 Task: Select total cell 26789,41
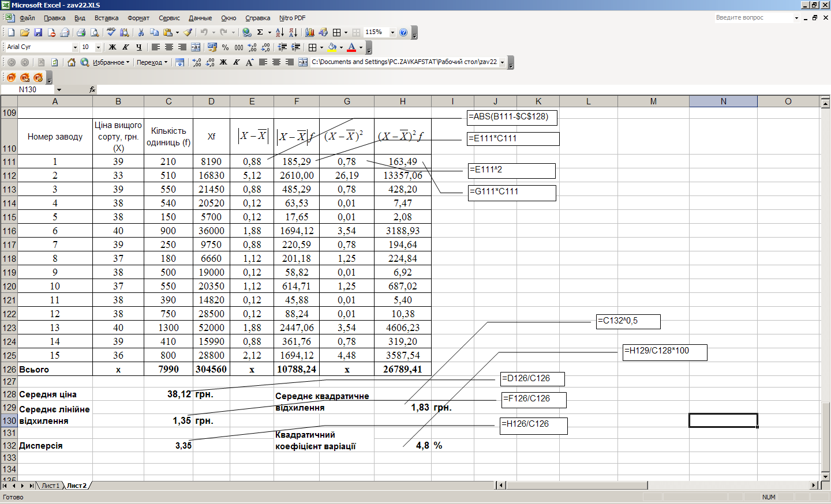pyautogui.click(x=403, y=369)
